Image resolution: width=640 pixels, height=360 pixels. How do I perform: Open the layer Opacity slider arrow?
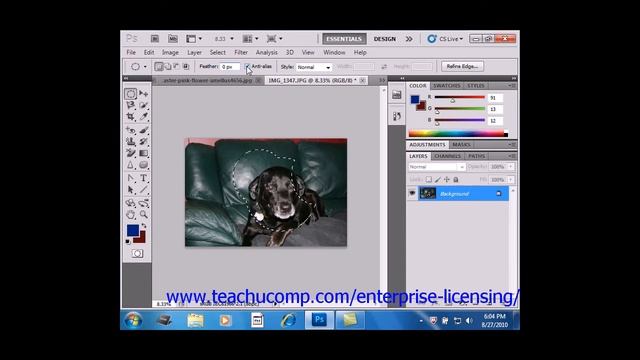pyautogui.click(x=511, y=167)
